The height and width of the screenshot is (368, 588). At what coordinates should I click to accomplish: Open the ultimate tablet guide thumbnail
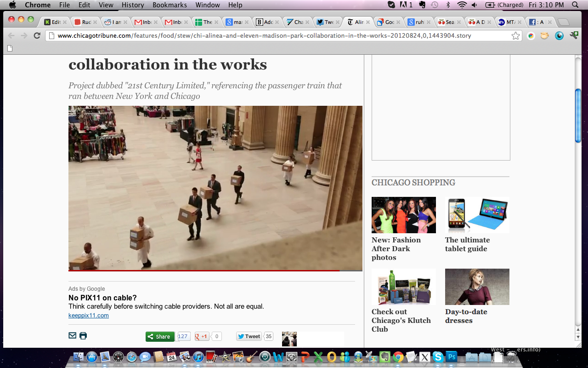(x=477, y=215)
